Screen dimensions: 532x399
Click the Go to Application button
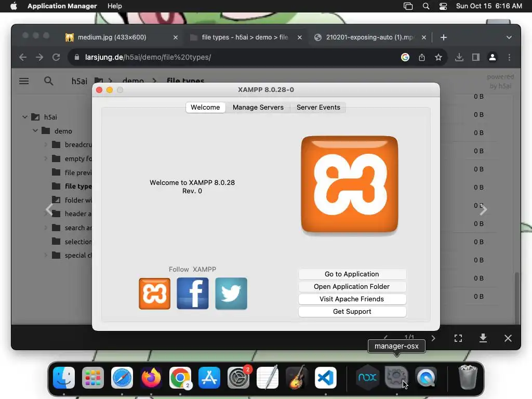(x=352, y=274)
